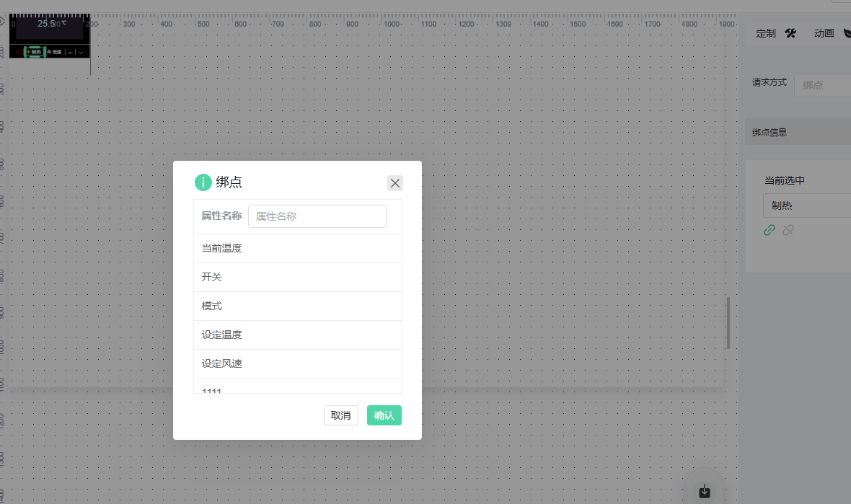Image resolution: width=851 pixels, height=504 pixels.
Task: Expand the 绑点信息 section
Action: click(x=798, y=133)
